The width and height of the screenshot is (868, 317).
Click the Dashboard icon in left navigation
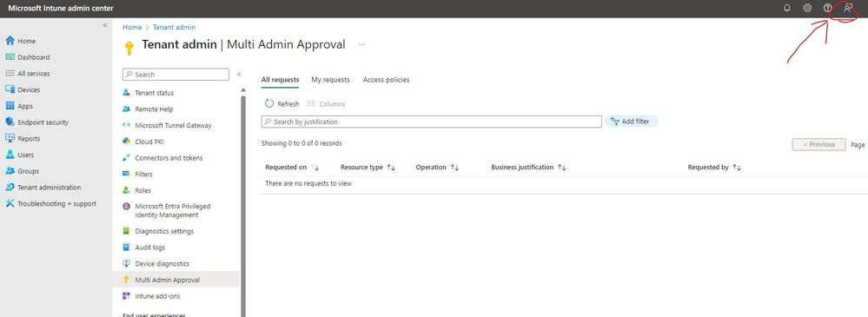click(10, 57)
